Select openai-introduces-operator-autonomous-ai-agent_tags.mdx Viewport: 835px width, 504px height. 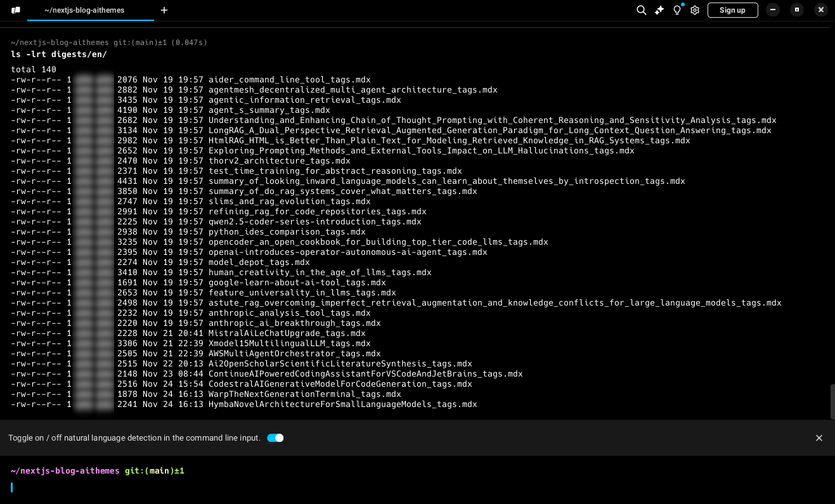click(348, 252)
